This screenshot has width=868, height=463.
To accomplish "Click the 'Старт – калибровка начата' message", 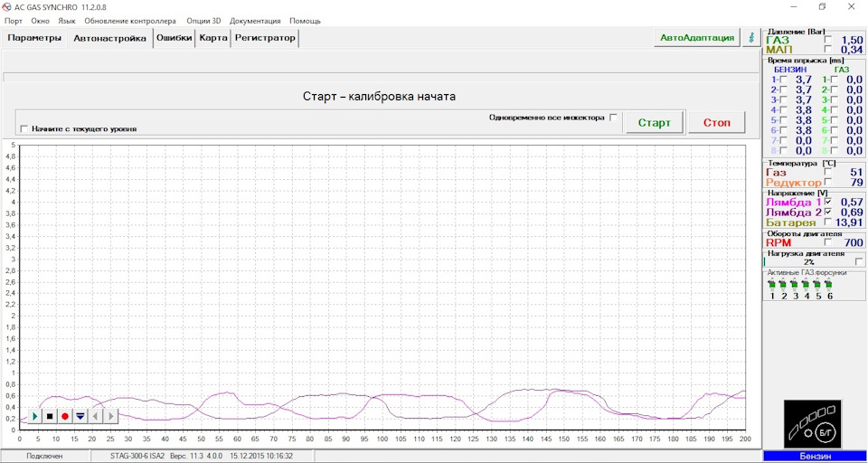I will pyautogui.click(x=379, y=97).
